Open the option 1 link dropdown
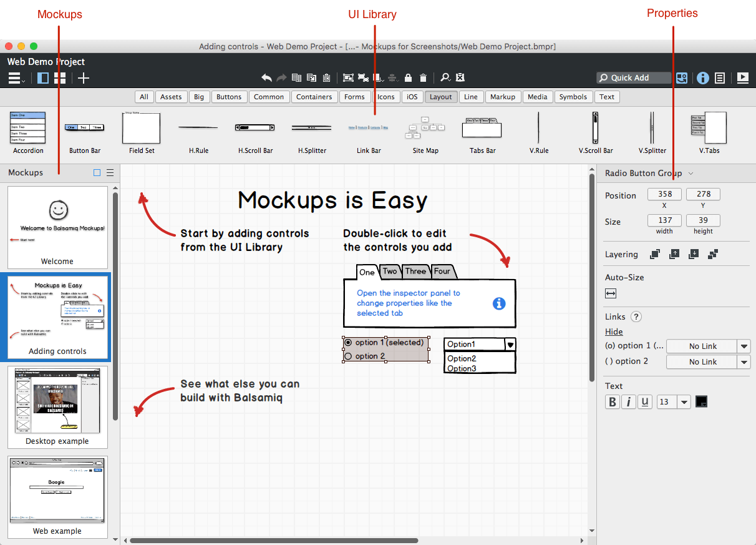Image resolution: width=756 pixels, height=545 pixels. click(744, 346)
